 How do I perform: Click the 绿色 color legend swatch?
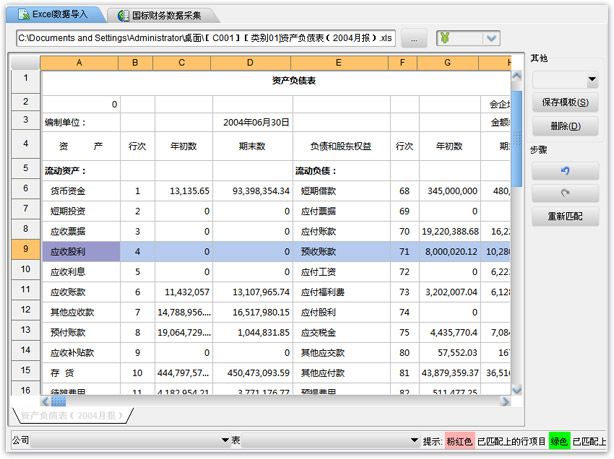559,441
